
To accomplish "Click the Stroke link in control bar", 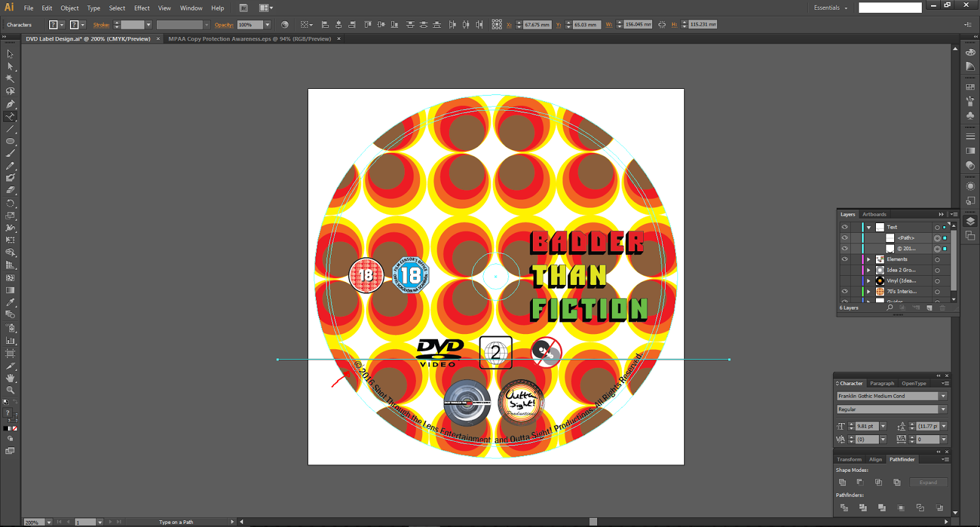I will (101, 25).
